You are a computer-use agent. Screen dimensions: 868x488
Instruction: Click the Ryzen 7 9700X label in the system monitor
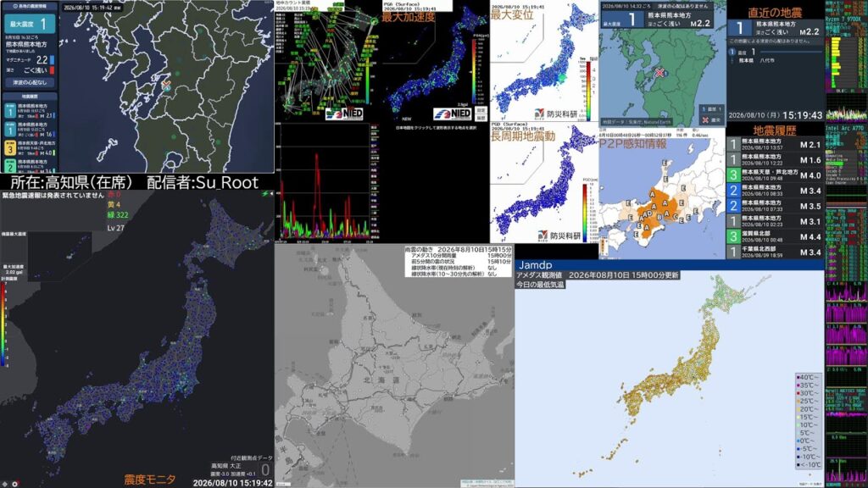845,19
